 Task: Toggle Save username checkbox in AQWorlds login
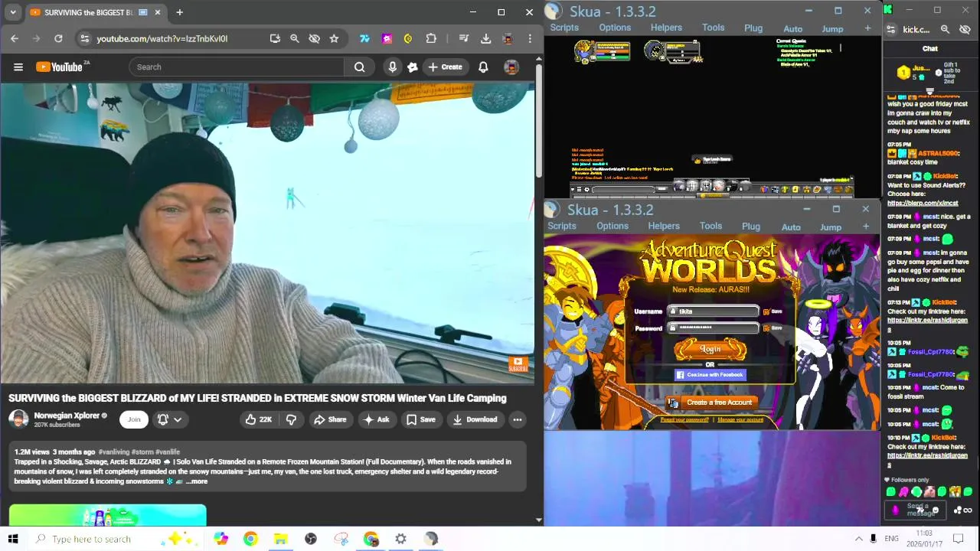pyautogui.click(x=766, y=311)
